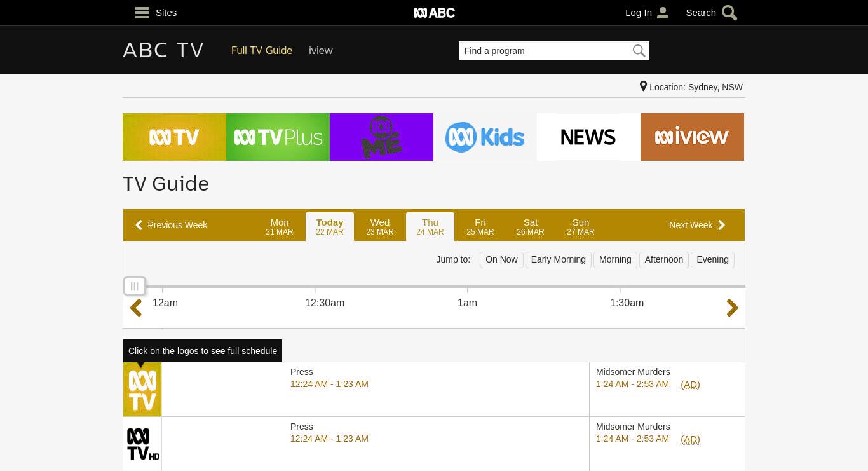
Task: Click the Sites label
Action: pyautogui.click(x=166, y=13)
